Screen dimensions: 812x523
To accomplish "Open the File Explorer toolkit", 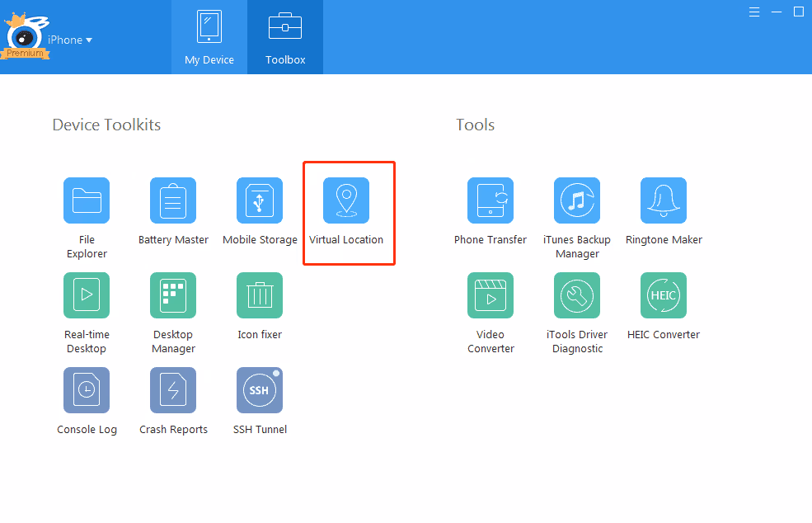I will [87, 200].
